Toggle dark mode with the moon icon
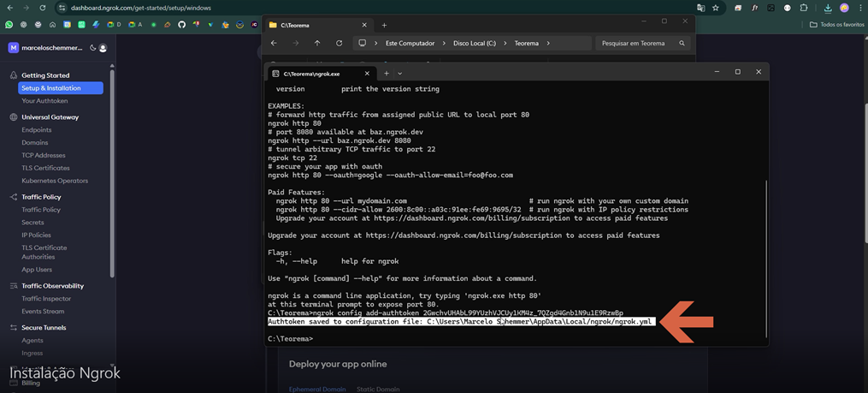Viewport: 868px width, 393px height. coord(92,48)
